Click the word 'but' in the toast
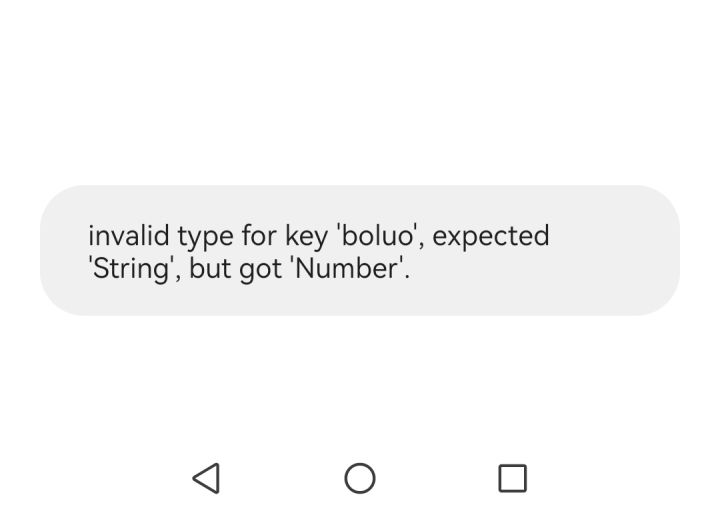Viewport: 720px width, 513px height. click(210, 269)
